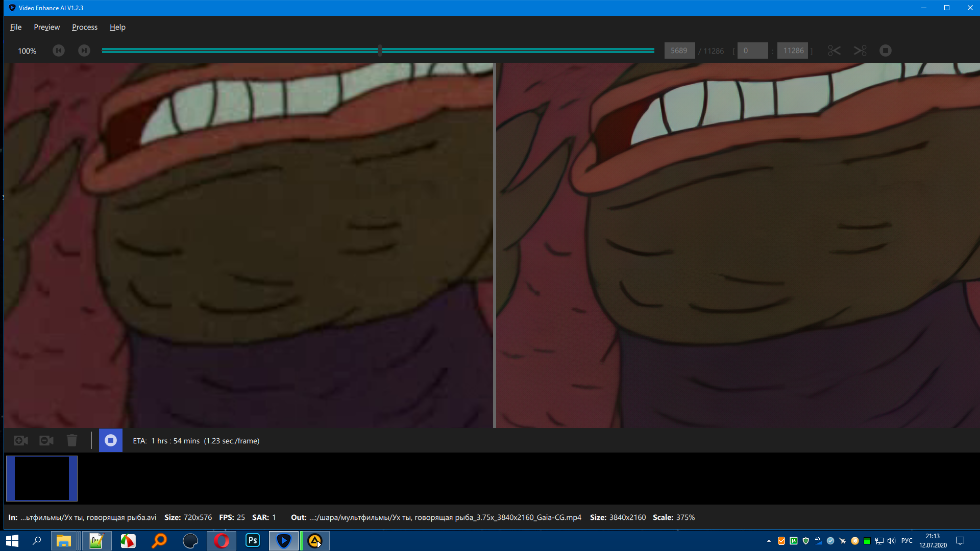
Task: Click the SAR: 1 status text
Action: click(x=264, y=517)
